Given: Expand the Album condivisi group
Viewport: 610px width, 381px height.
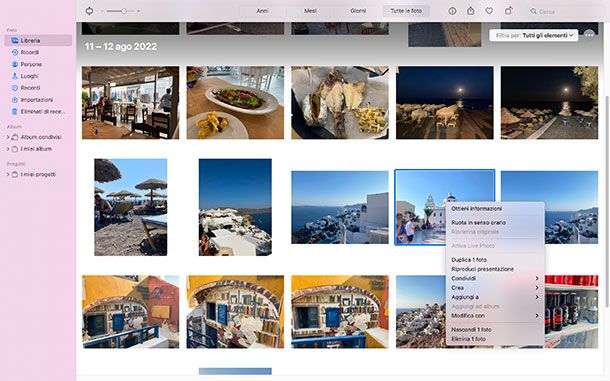Looking at the screenshot, I should pos(8,137).
